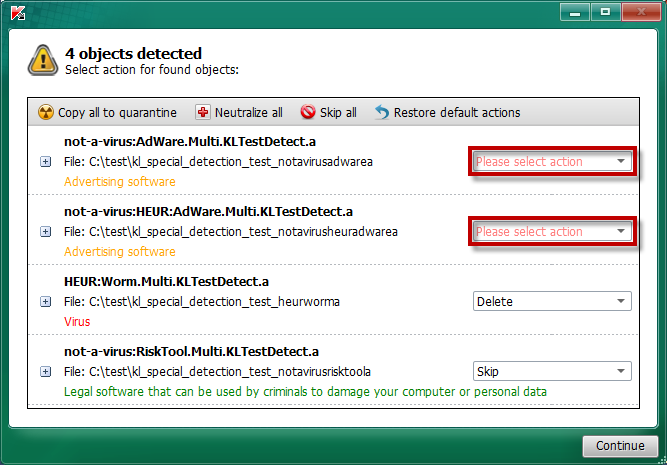This screenshot has width=667, height=465.
Task: Copy all to quarantine
Action: pos(107,112)
